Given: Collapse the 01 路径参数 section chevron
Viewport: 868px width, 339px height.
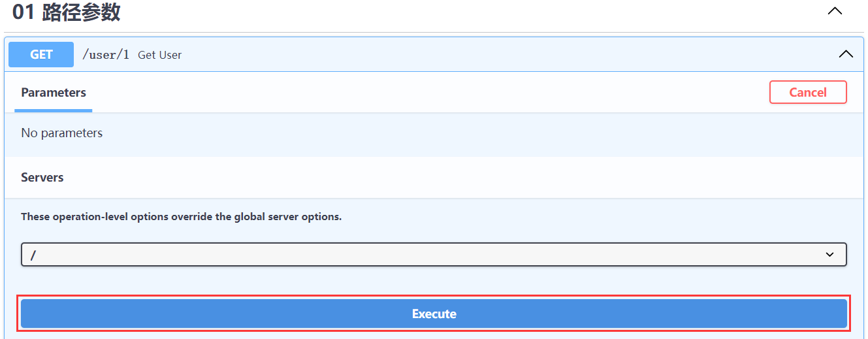Looking at the screenshot, I should [x=835, y=11].
